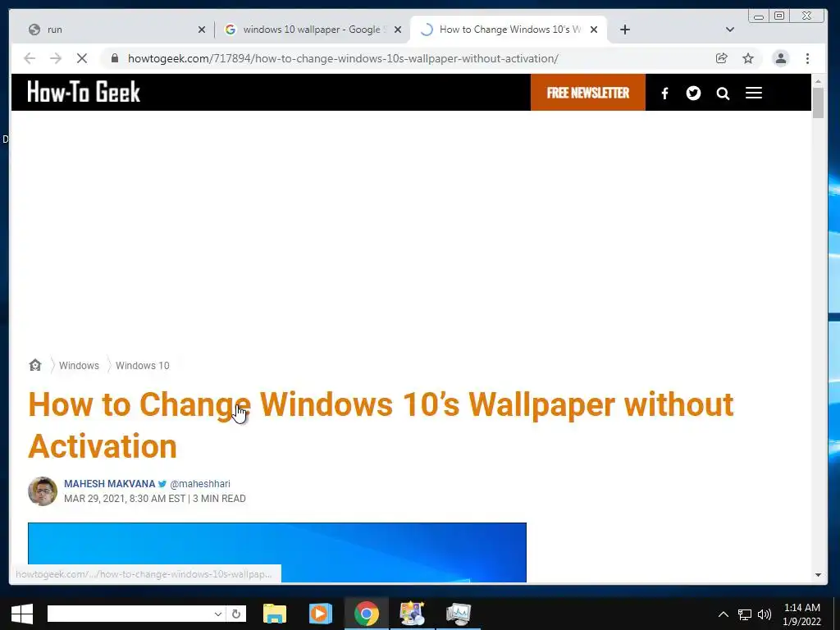
Task: Click the browser Back arrow
Action: (x=30, y=58)
